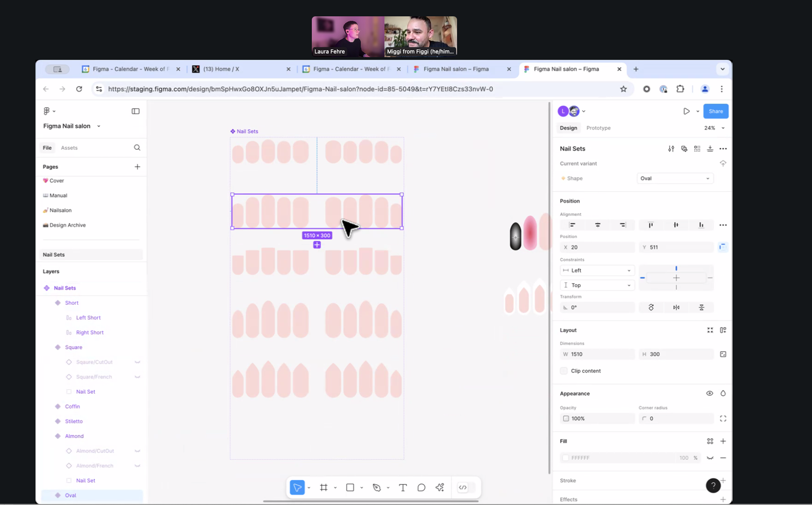Switch to the Assets tab

pyautogui.click(x=69, y=148)
